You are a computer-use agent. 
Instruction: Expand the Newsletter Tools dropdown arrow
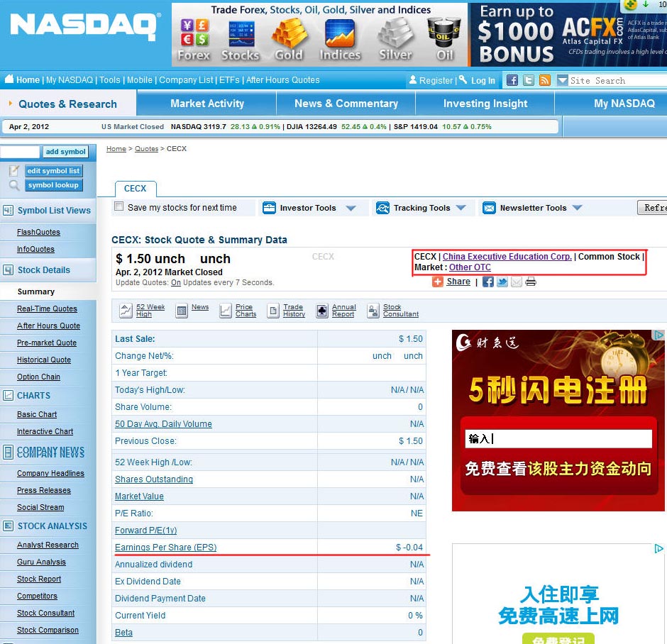coord(577,208)
